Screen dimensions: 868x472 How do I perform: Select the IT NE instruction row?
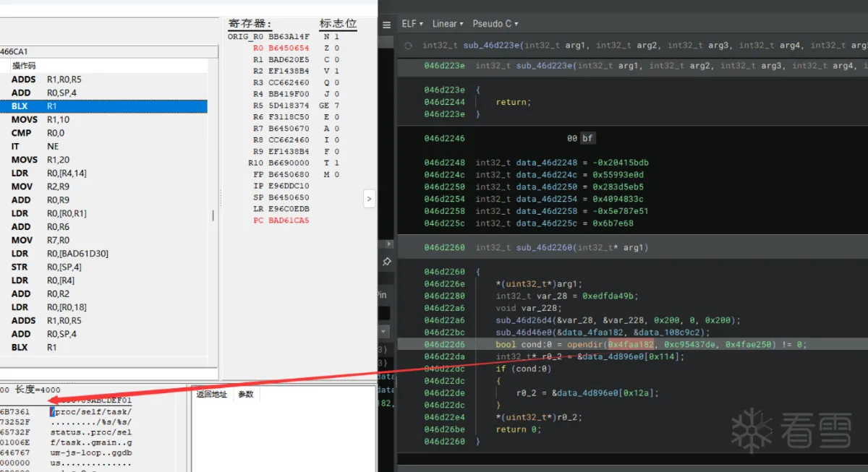[x=103, y=146]
